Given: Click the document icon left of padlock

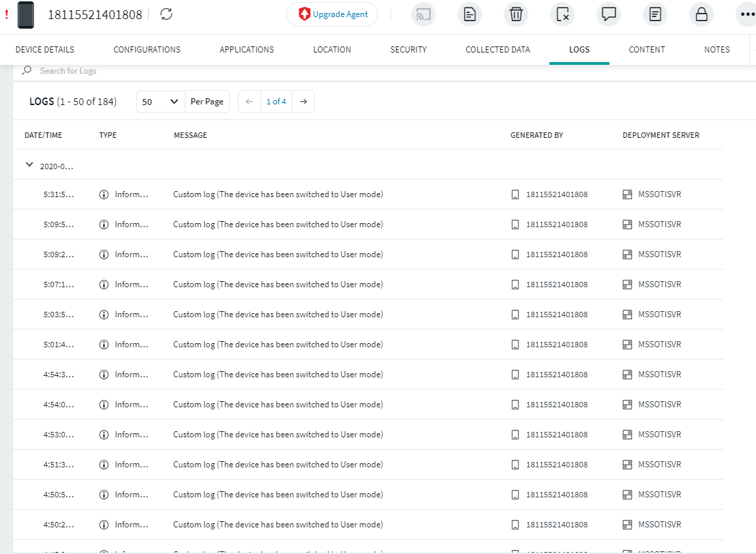Looking at the screenshot, I should click(x=655, y=14).
